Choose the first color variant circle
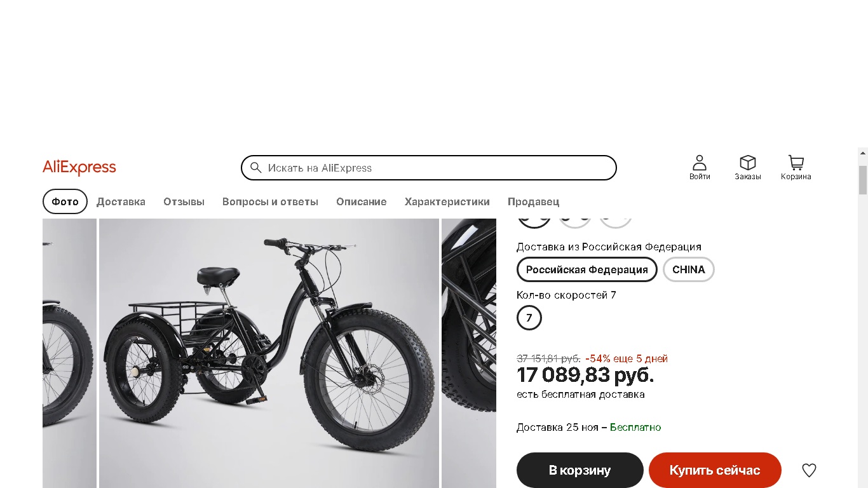 pos(534,220)
